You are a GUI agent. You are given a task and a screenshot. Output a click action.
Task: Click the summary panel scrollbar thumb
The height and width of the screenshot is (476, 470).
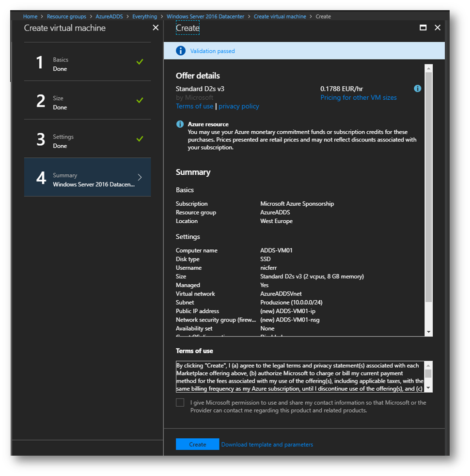(428, 187)
